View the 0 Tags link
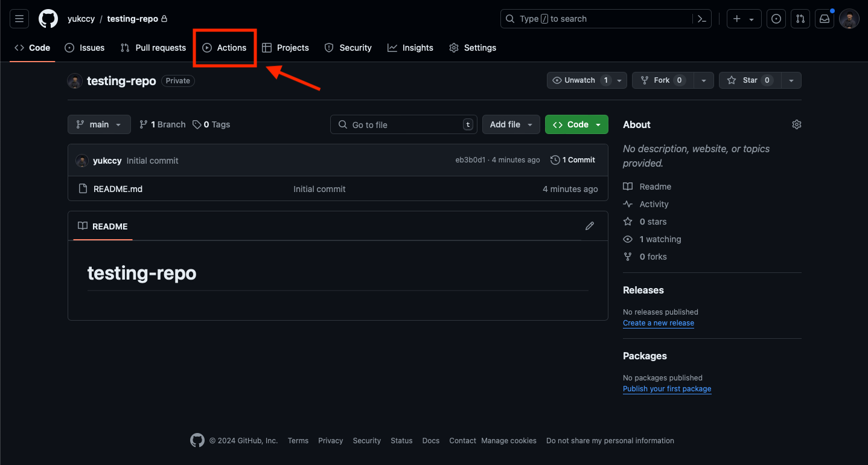 pyautogui.click(x=211, y=124)
